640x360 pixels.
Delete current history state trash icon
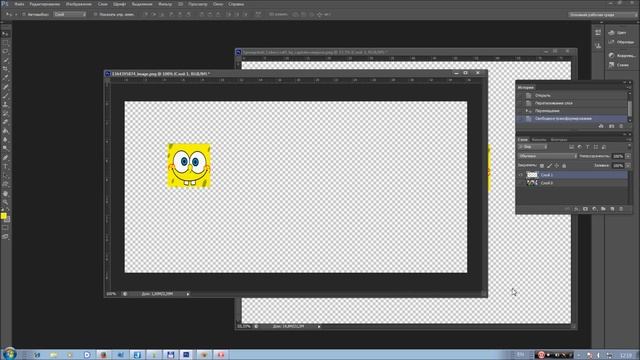click(x=621, y=127)
